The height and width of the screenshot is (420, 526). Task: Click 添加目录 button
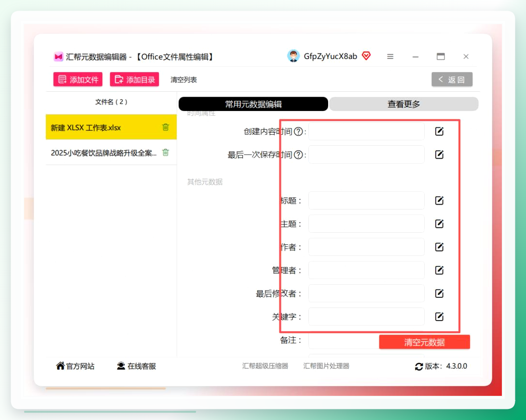coord(135,80)
